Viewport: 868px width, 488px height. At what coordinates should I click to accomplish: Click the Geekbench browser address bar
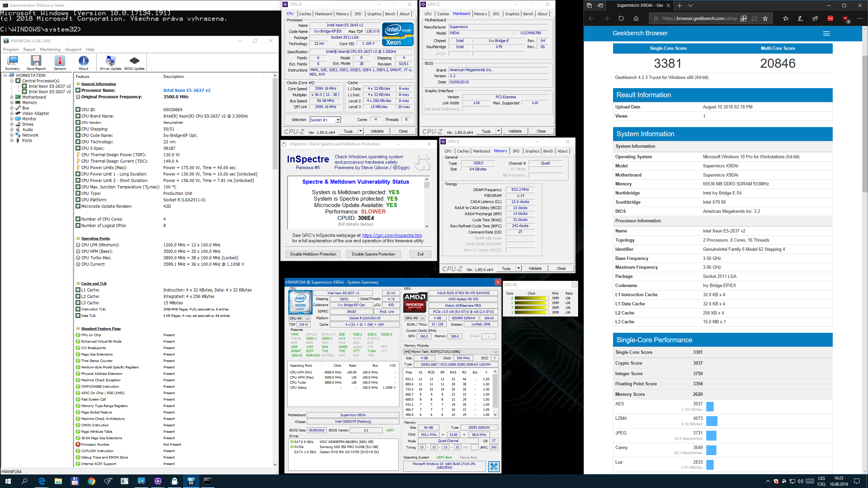click(699, 19)
